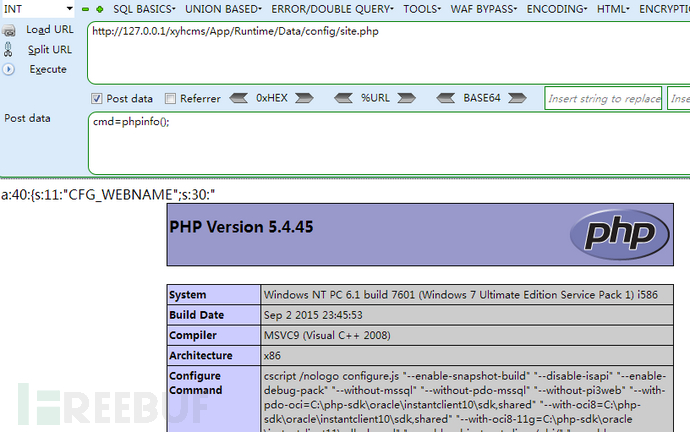Click the 'PHP Version 5.4.45' heading
690x432 pixels.
coord(241,227)
